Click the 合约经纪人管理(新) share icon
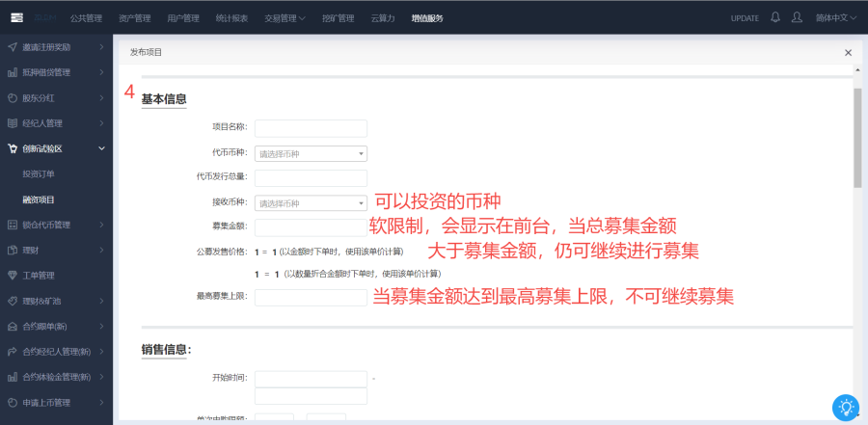 coord(13,352)
